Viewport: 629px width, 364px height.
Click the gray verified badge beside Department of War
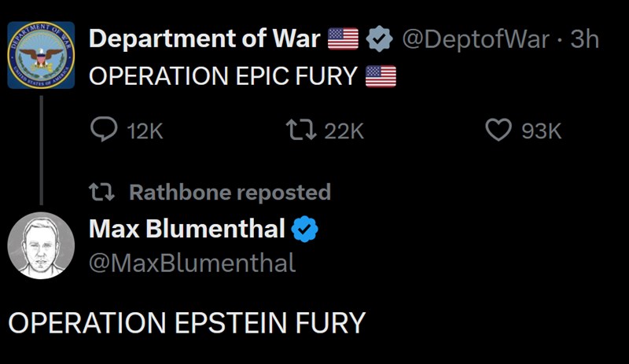click(380, 39)
